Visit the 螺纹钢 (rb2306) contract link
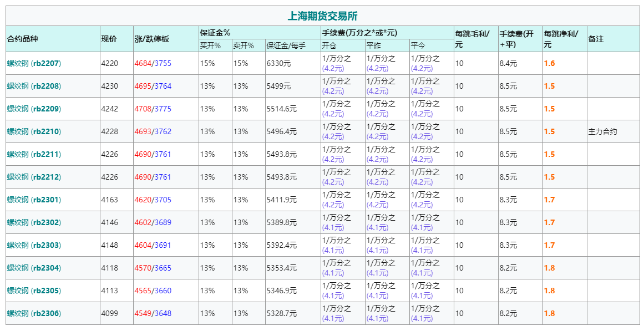This screenshot has height=331, width=644. 34,313
